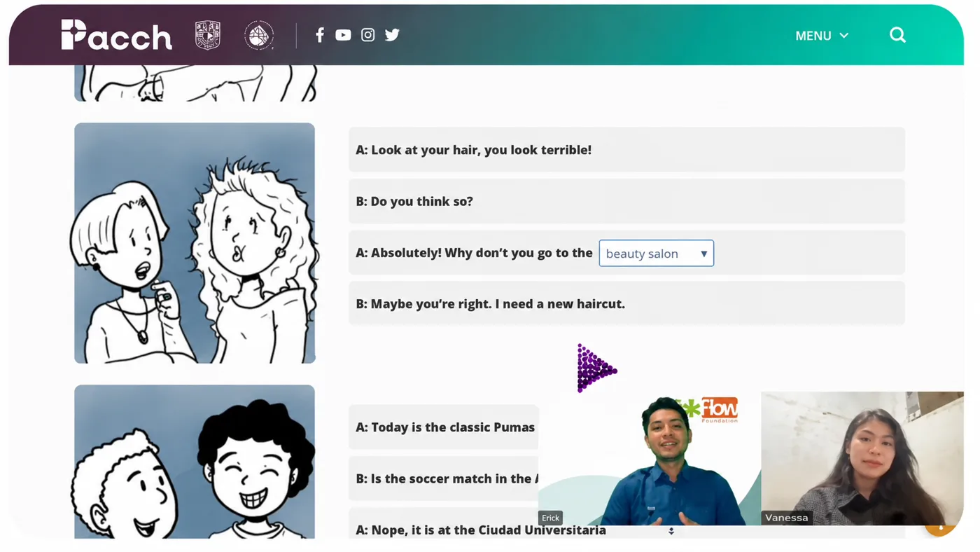Click line "A: Today is the classic Pumas"
Image resolution: width=980 pixels, height=552 pixels.
click(444, 427)
